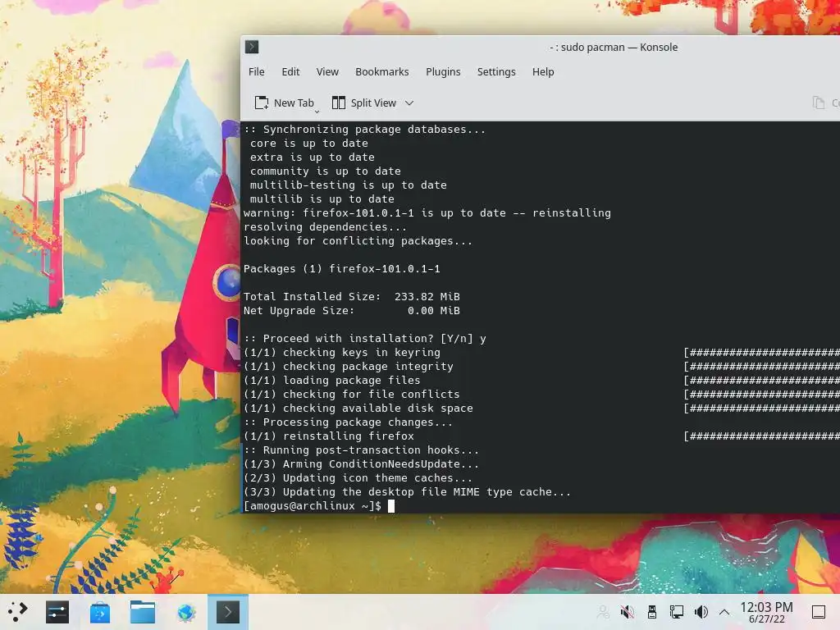Viewport: 840px width, 630px height.
Task: Click the user status tray icon
Action: tap(603, 612)
